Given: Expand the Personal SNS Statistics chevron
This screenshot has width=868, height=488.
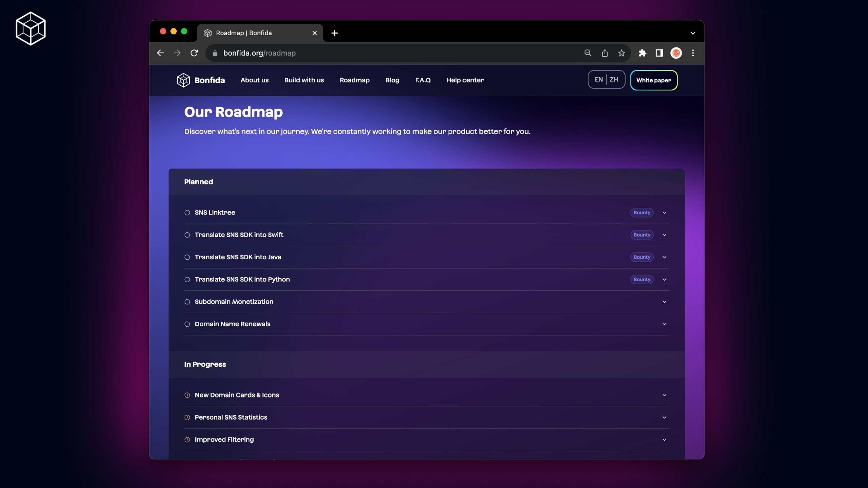Looking at the screenshot, I should point(664,417).
